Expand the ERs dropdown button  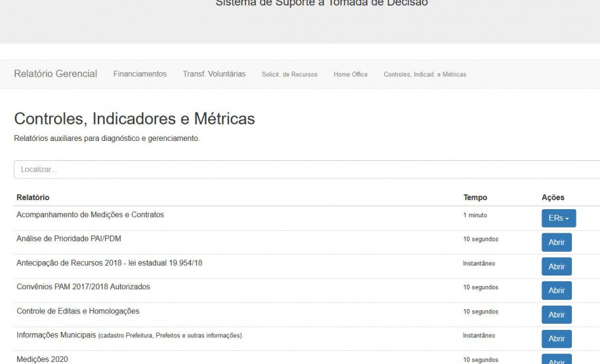[x=559, y=218]
